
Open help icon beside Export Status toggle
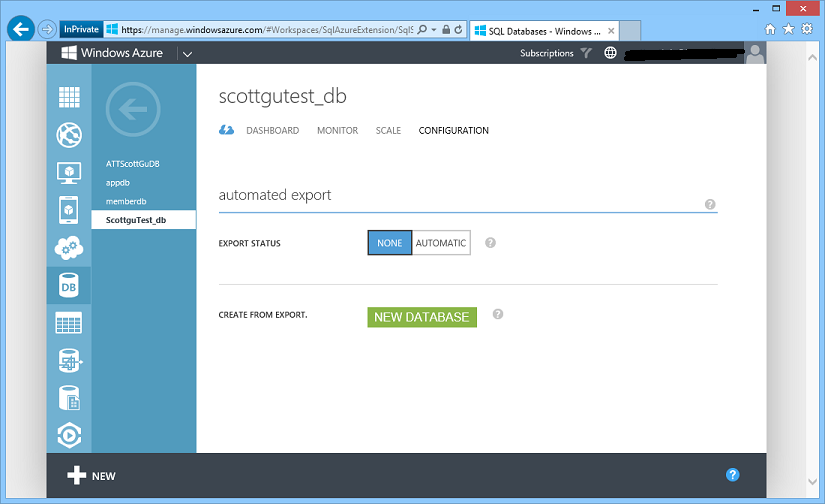pyautogui.click(x=490, y=243)
